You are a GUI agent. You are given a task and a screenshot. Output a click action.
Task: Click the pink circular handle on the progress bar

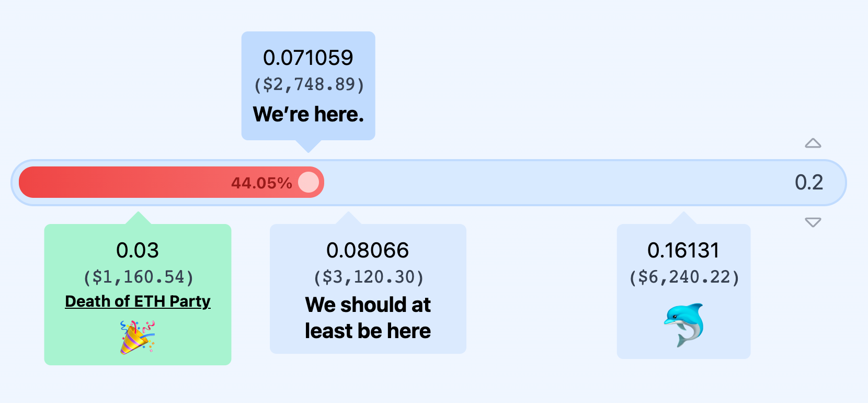coord(309,183)
